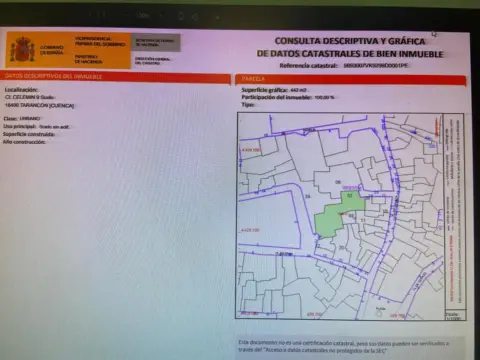Click the 'Tipo:' label
Screen dimensions: 480x360
pos(248,105)
